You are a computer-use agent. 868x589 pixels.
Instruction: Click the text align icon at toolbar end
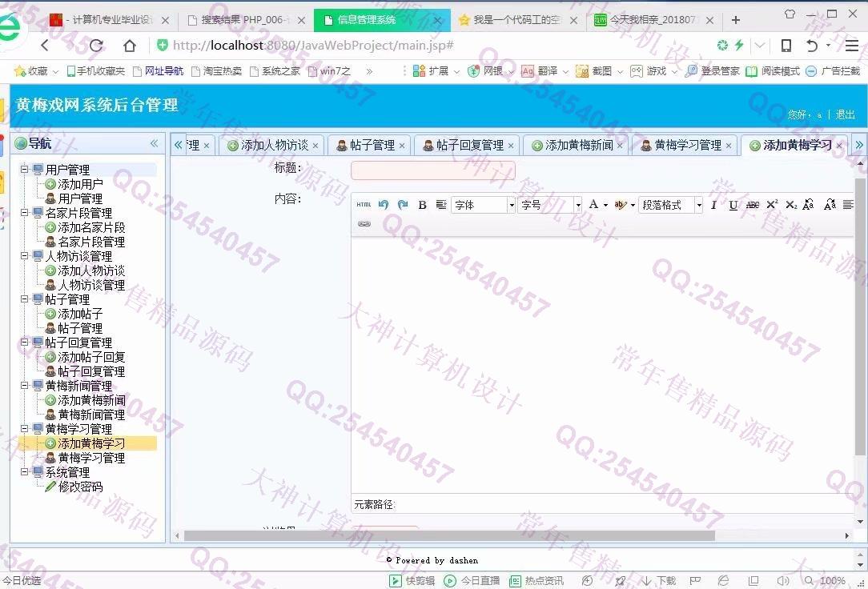point(847,205)
